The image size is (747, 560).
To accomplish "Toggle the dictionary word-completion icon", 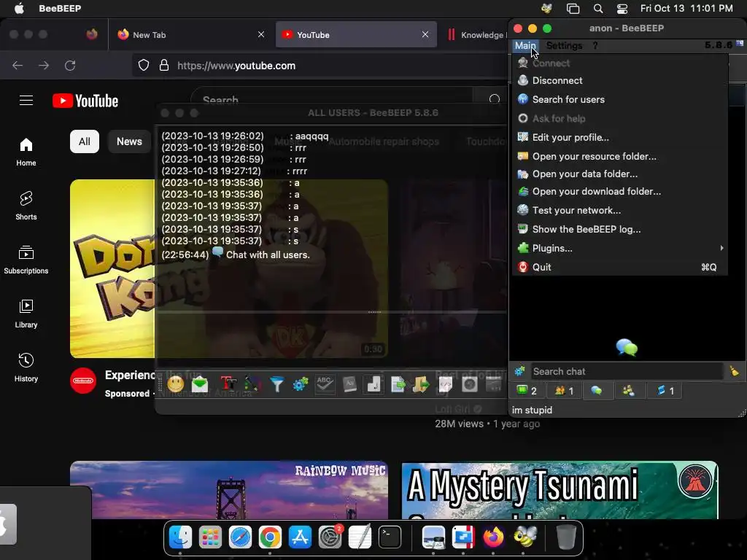I will click(x=349, y=384).
